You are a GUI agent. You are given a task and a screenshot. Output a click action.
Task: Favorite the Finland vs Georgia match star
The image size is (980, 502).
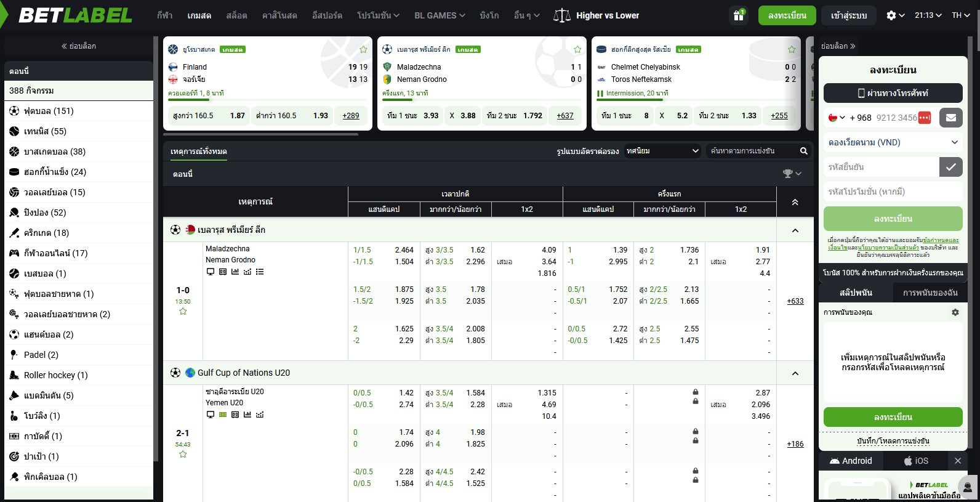363,49
